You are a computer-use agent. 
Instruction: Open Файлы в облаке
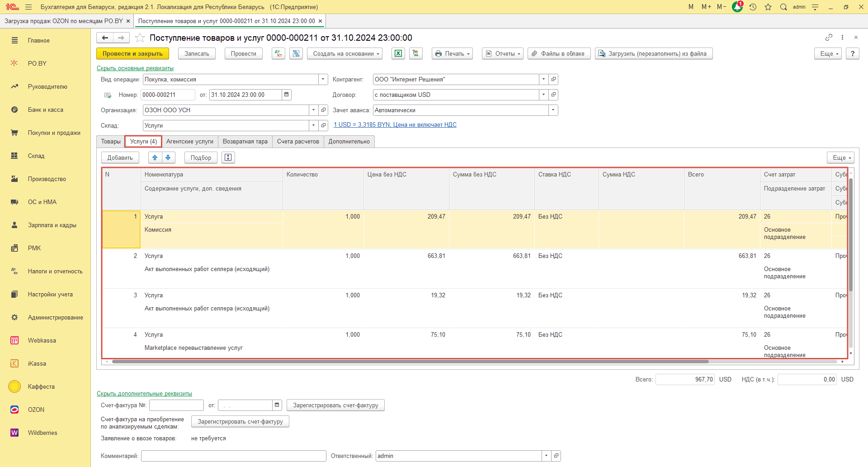click(559, 53)
